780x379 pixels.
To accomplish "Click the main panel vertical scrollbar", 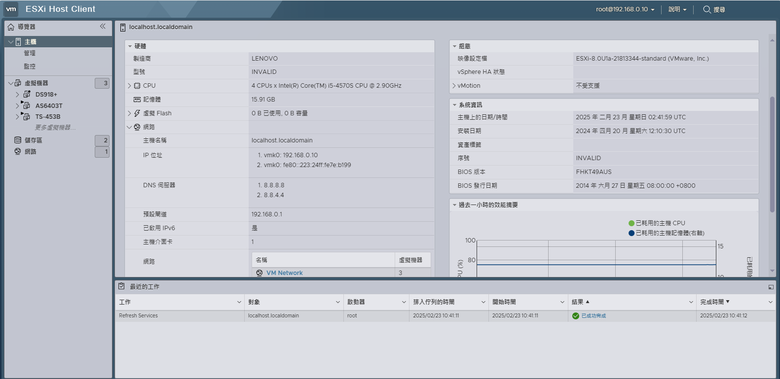I will coord(772,154).
